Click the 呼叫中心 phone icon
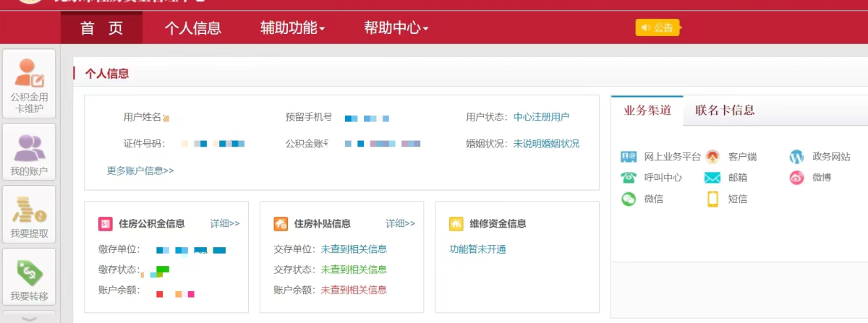 tap(629, 178)
